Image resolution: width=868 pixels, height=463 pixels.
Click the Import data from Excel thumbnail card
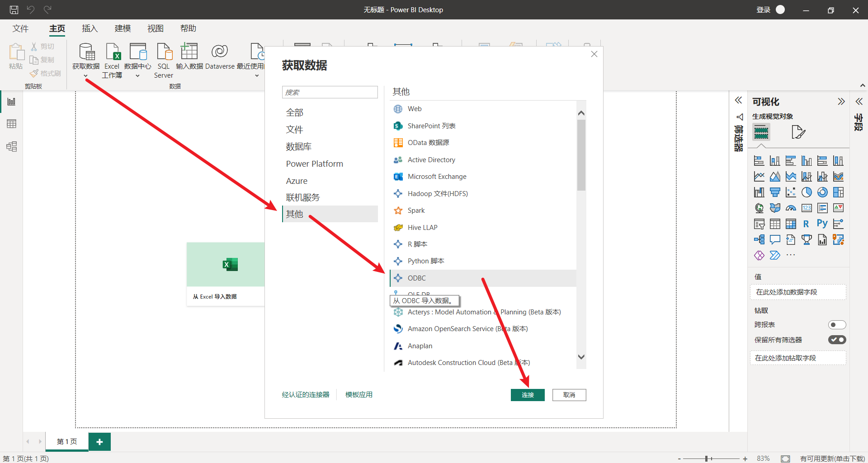coord(226,274)
